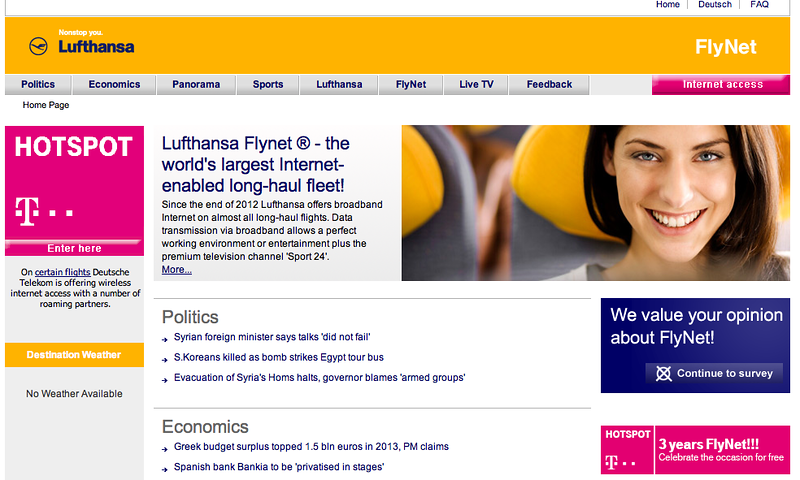Click the Internet access button
The height and width of the screenshot is (480, 800).
721,85
